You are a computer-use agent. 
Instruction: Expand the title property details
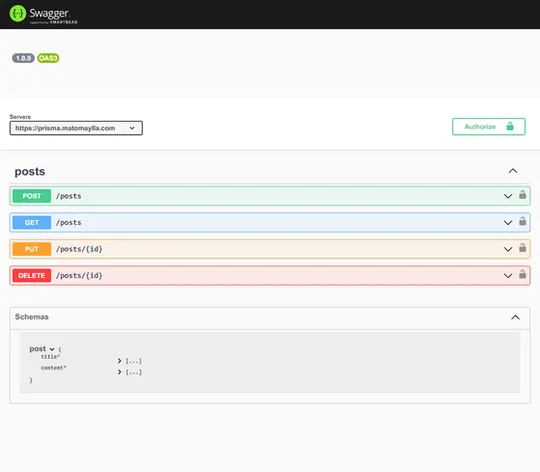pos(120,361)
